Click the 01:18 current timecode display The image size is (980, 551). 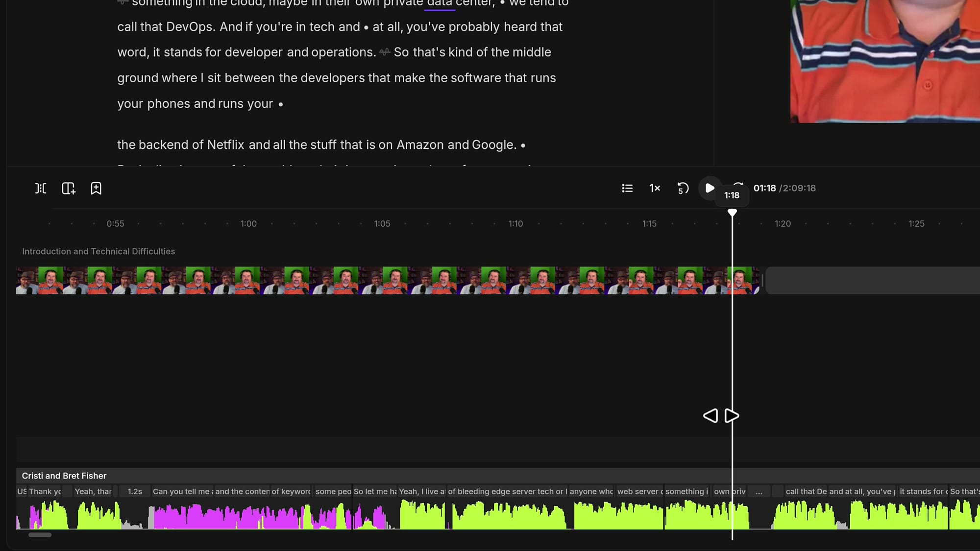click(x=764, y=188)
